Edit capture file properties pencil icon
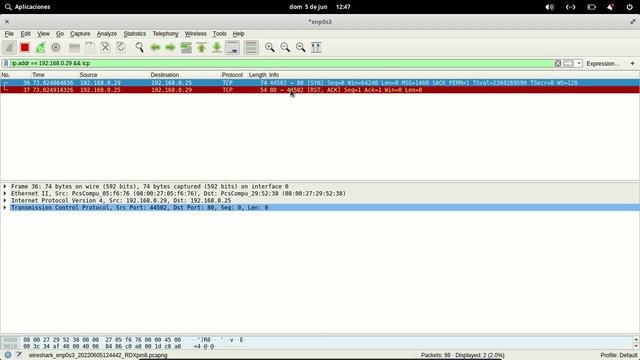The image size is (640, 360). click(x=19, y=355)
